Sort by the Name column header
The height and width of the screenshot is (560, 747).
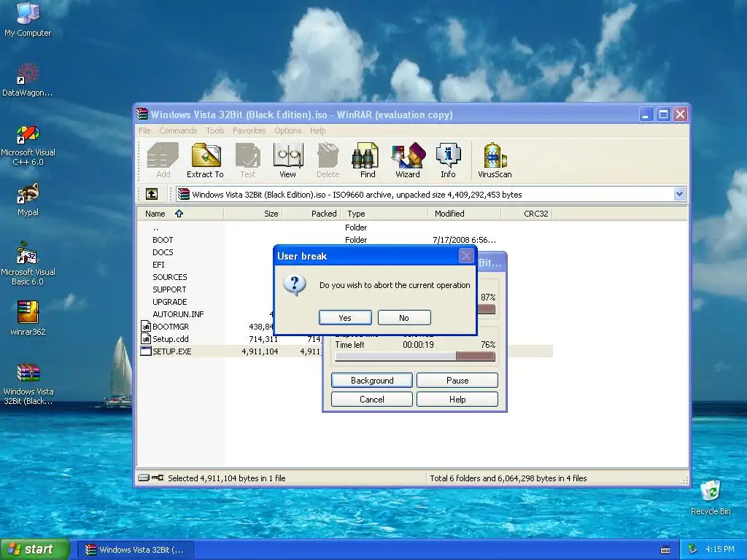[180, 214]
